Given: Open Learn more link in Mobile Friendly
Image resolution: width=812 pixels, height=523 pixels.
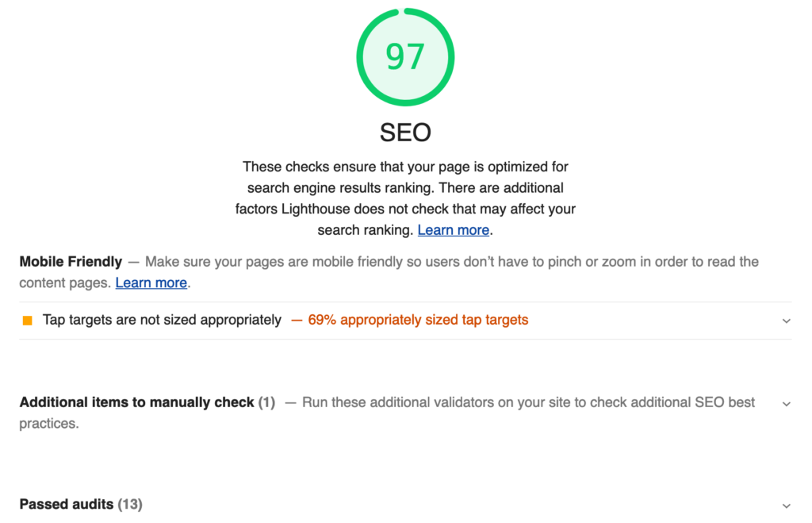Looking at the screenshot, I should tap(151, 283).
